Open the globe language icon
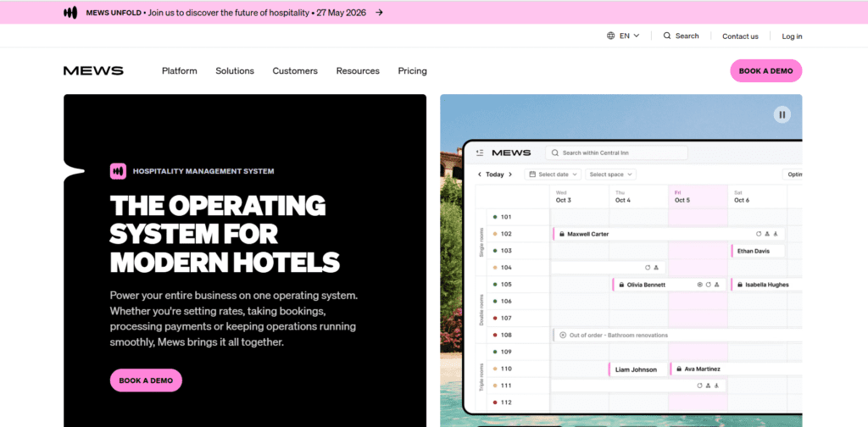 point(610,36)
